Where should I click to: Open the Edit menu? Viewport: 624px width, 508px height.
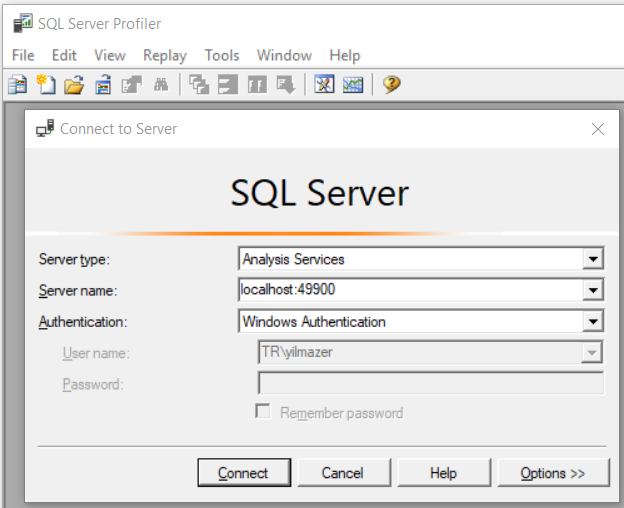coord(64,55)
